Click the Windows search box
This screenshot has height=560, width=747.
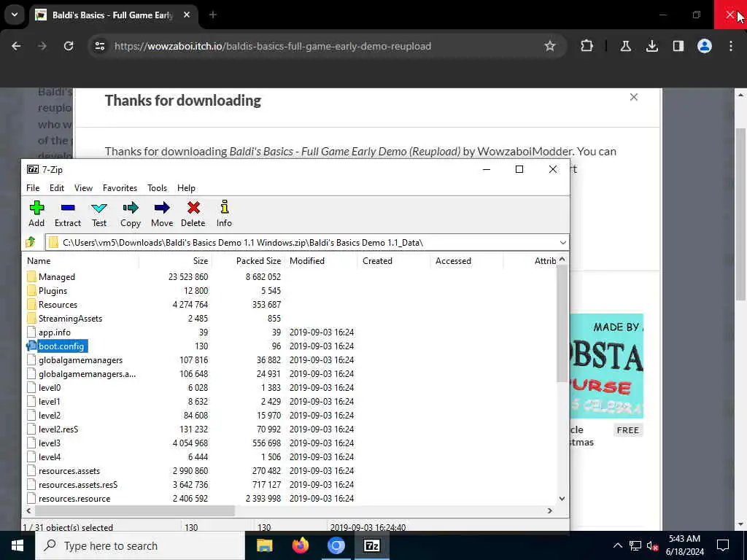point(140,545)
